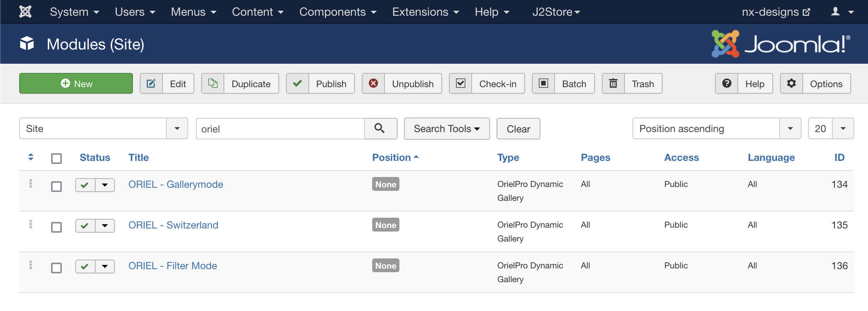This screenshot has width=868, height=311.
Task: Click the magnifier search icon button
Action: 380,129
